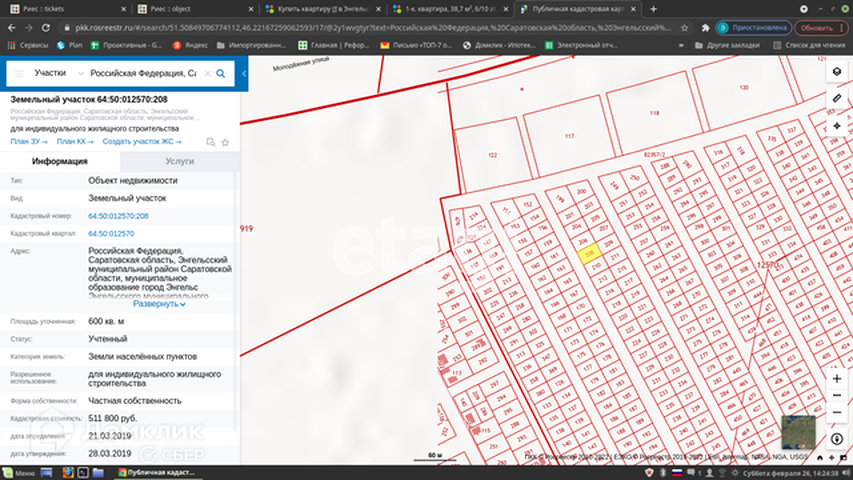Open the browser extensions puzzle icon
Image resolution: width=853 pixels, height=480 pixels.
(x=706, y=28)
